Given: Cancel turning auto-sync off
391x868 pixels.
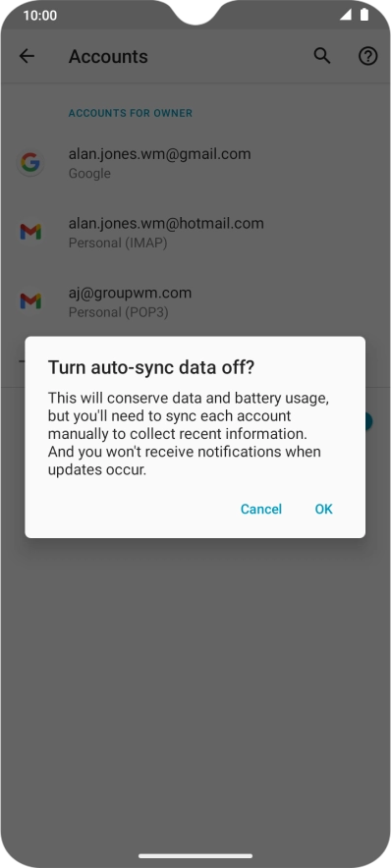Looking at the screenshot, I should tap(261, 509).
